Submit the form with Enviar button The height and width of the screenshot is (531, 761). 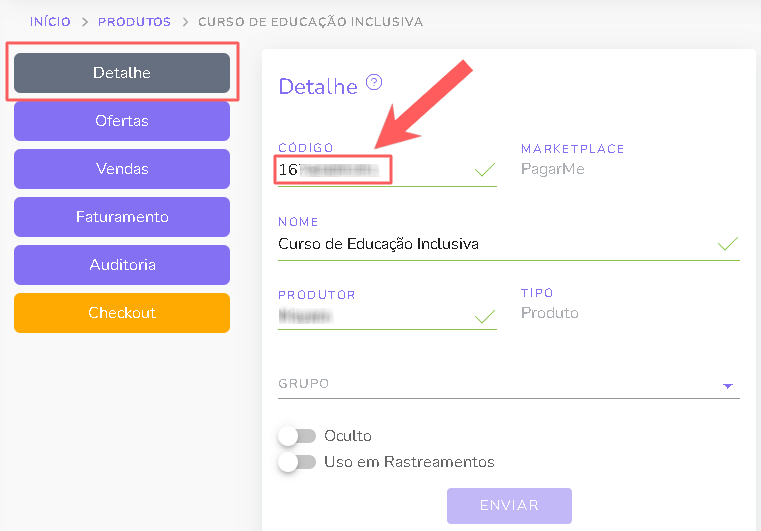[509, 506]
